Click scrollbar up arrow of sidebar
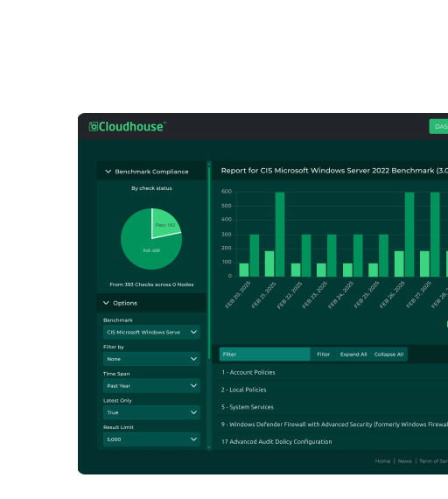Viewport: 448px width, 499px height. coord(209,165)
